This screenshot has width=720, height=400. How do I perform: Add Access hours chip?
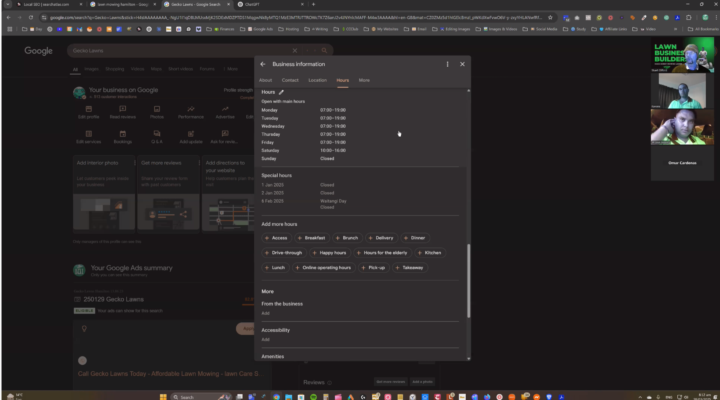pos(276,238)
